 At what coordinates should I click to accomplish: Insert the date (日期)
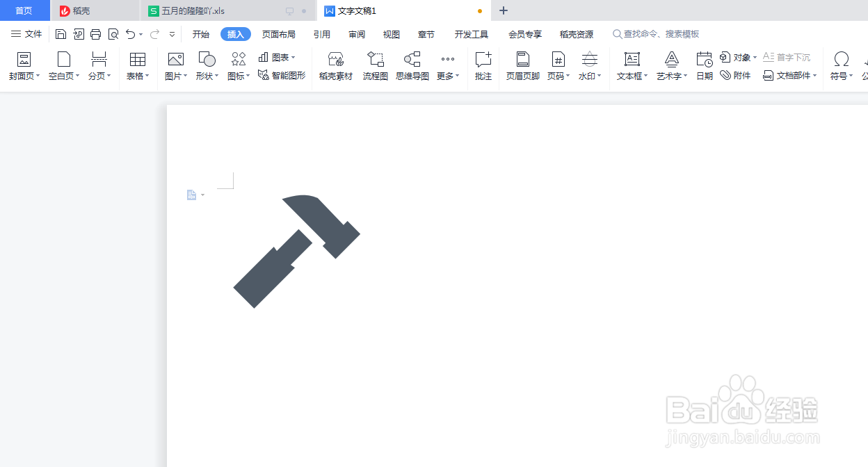(x=705, y=67)
